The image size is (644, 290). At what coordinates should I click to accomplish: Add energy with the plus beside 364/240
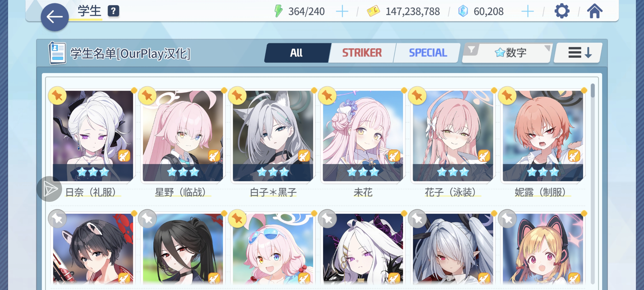pos(342,12)
